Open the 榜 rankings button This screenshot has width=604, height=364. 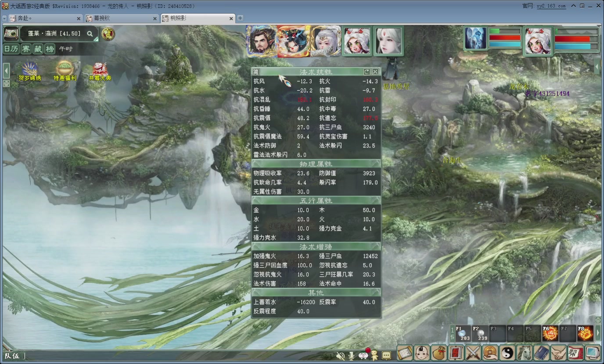coord(50,49)
